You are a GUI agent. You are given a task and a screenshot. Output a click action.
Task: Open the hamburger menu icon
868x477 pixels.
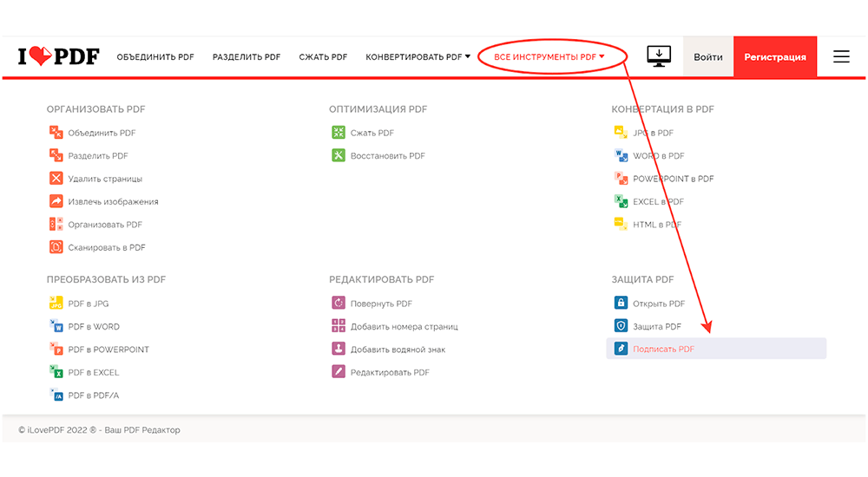click(841, 56)
